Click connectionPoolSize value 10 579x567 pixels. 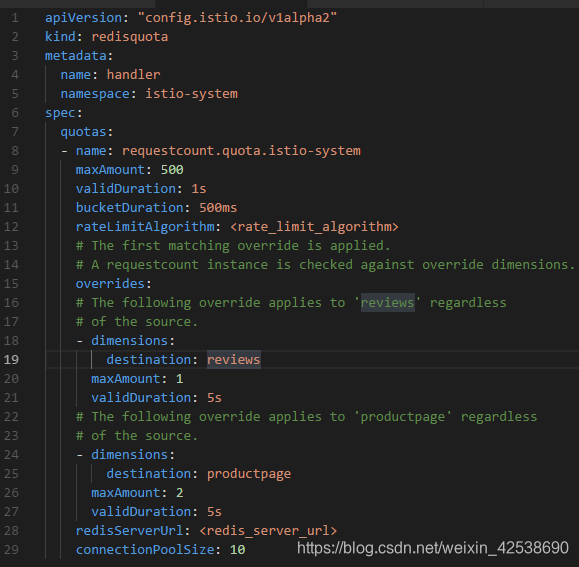pos(237,550)
